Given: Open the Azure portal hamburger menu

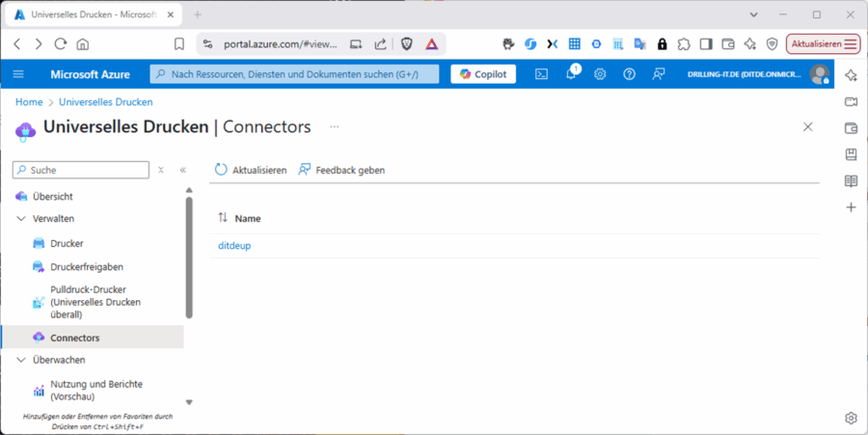Looking at the screenshot, I should pos(18,74).
